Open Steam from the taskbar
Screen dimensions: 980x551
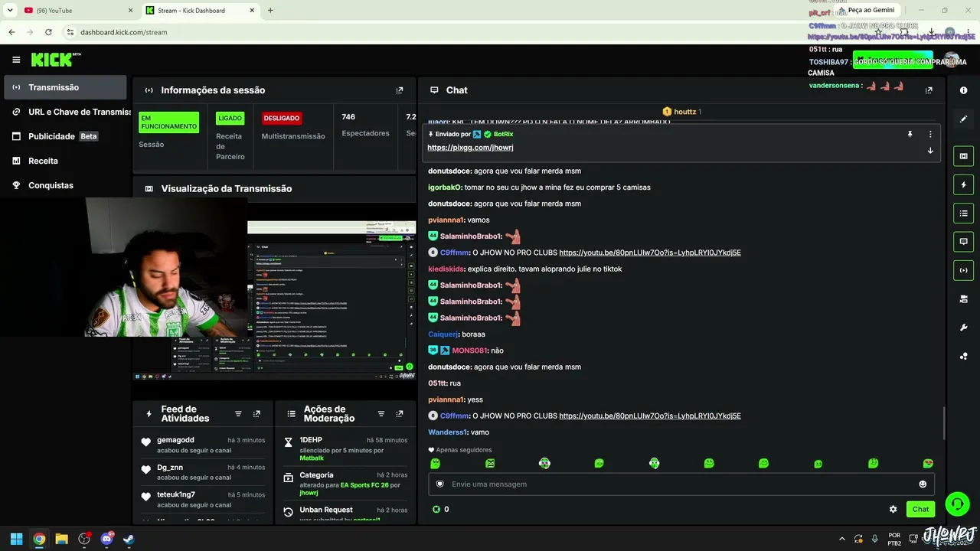click(129, 539)
